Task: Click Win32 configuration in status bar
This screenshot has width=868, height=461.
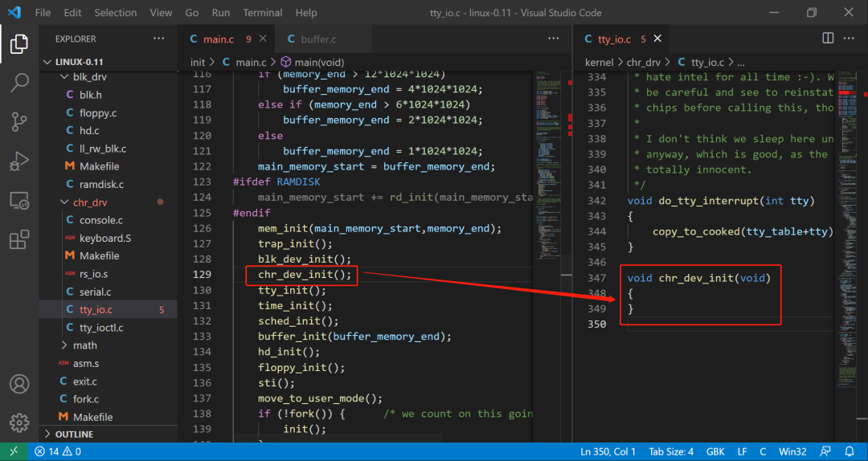Action: (792, 451)
